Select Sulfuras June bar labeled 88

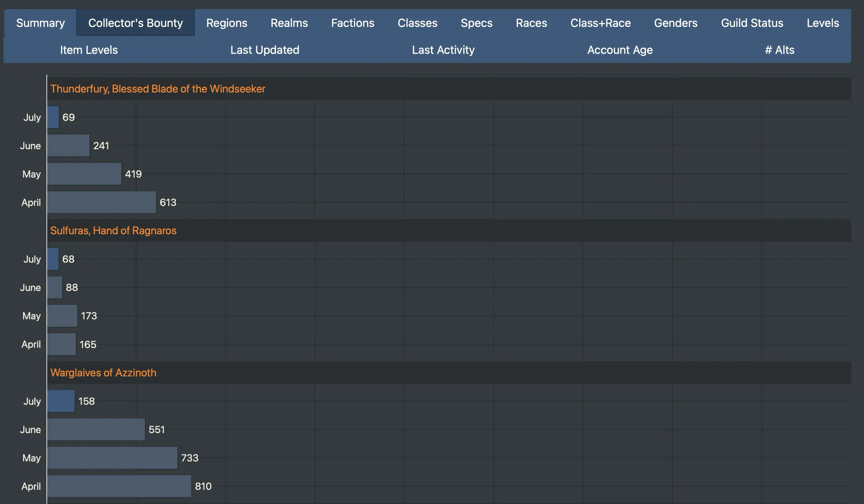coord(55,287)
